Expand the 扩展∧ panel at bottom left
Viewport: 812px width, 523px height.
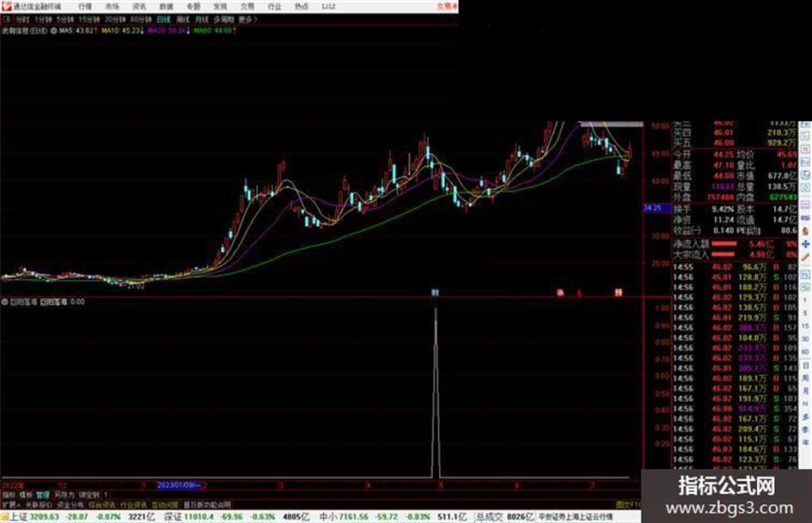11,504
